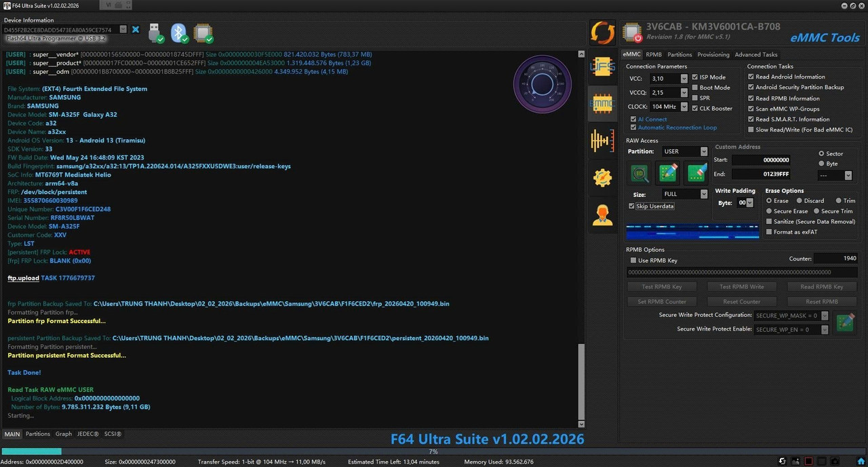Screen dimensions: 868x467
Task: Open the eMMC tools sidebar icon
Action: pyautogui.click(x=602, y=104)
